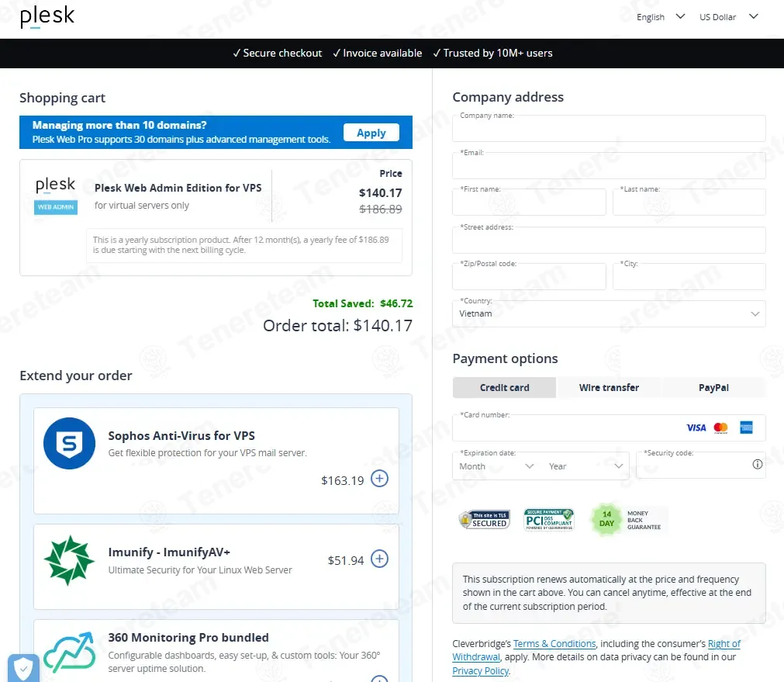Open the US Dollar currency dropdown
Screen dimensions: 784x682
pyautogui.click(x=728, y=17)
